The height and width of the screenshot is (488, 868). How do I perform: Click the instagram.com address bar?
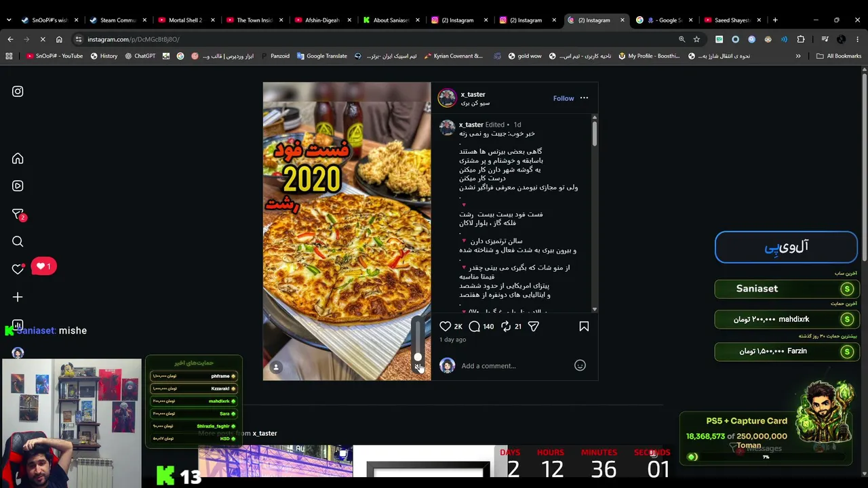click(x=380, y=39)
